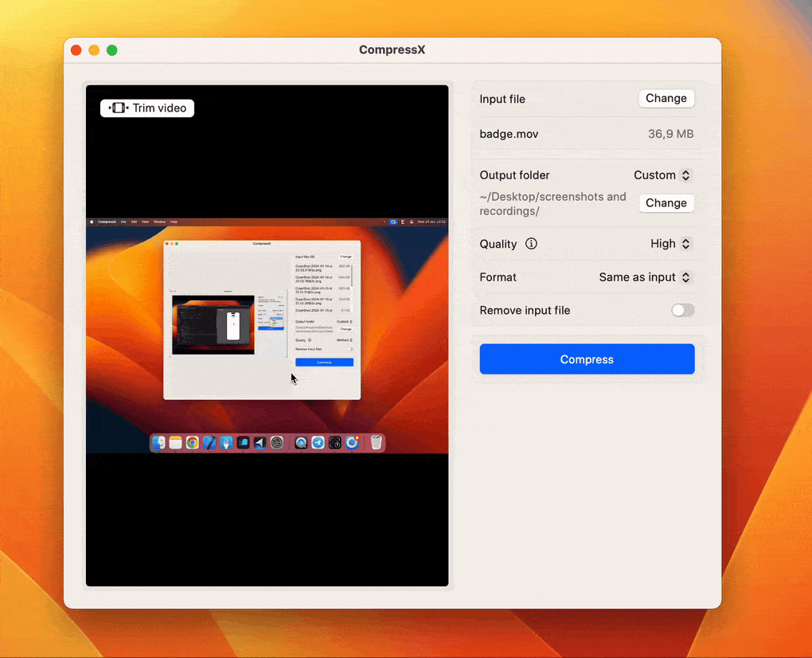This screenshot has height=658, width=812.
Task: Click Chrome icon in the video preview dock
Action: [193, 443]
